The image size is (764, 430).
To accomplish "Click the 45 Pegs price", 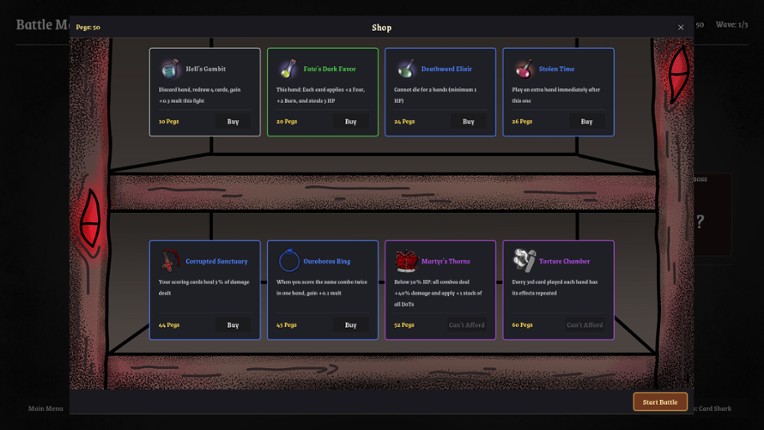I will (286, 324).
